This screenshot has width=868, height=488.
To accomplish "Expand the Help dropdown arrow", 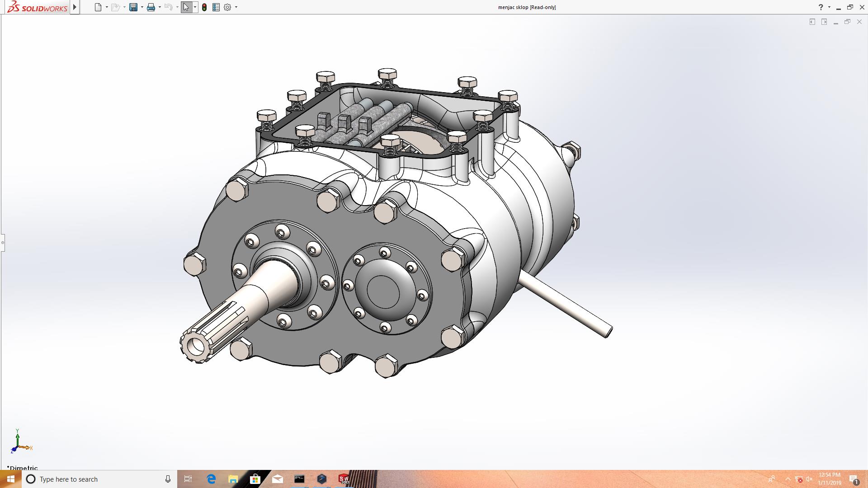I will (x=829, y=7).
